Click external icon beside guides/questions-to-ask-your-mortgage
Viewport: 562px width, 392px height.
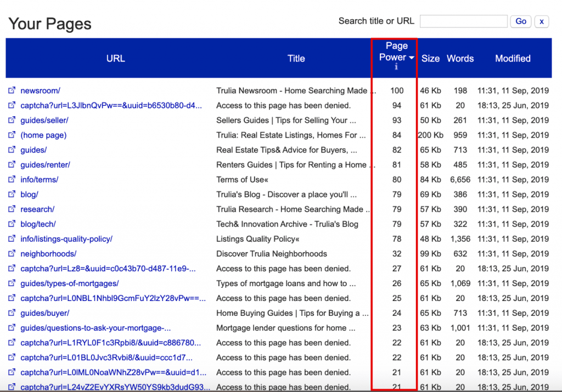(12, 327)
